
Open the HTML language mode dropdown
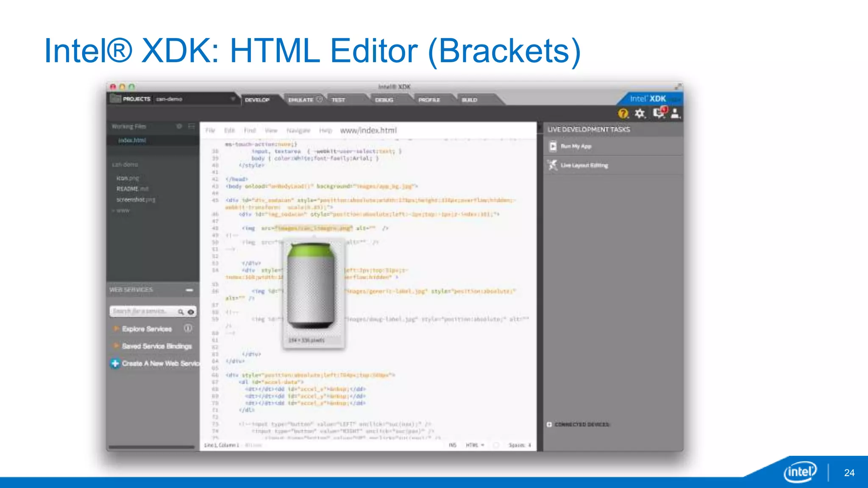[x=475, y=445]
